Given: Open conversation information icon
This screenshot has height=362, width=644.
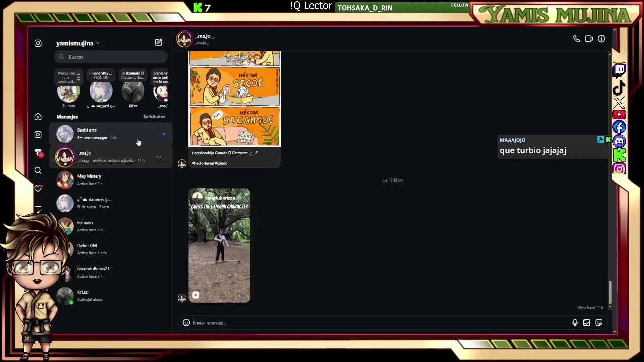Looking at the screenshot, I should 601,39.
